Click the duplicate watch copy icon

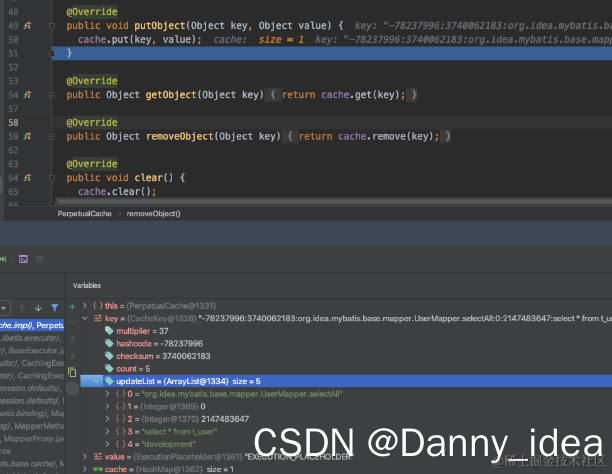coord(72,372)
